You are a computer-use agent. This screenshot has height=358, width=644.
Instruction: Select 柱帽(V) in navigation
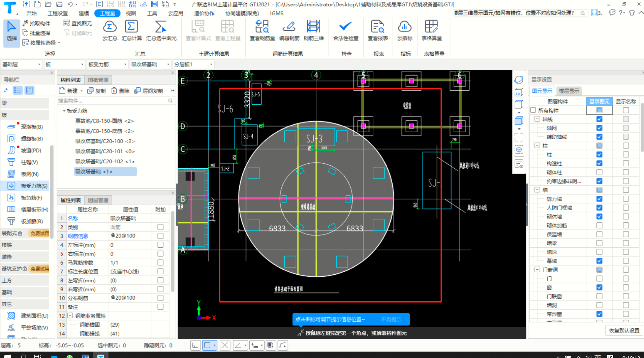point(23,162)
